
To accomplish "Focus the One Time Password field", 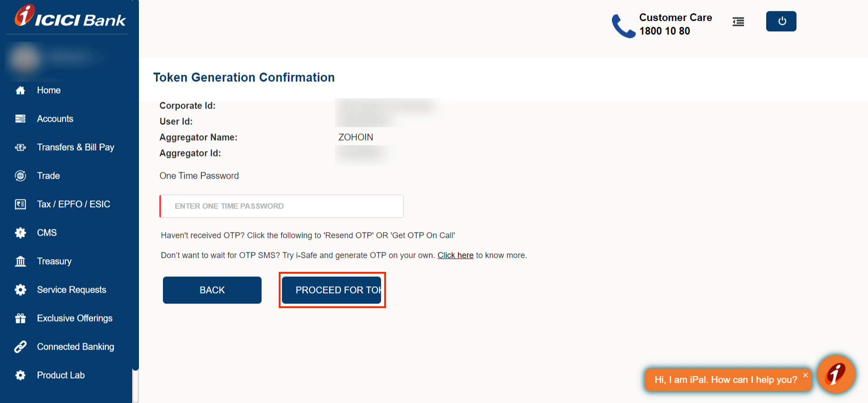I will click(281, 206).
